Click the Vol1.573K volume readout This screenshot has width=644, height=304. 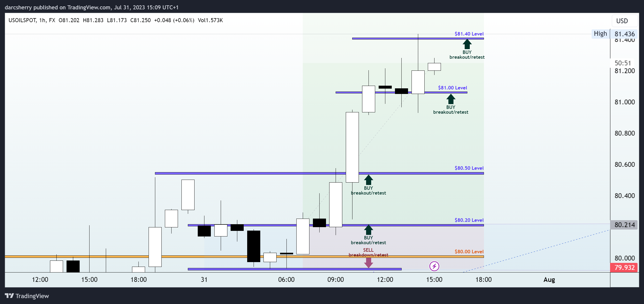(210, 20)
